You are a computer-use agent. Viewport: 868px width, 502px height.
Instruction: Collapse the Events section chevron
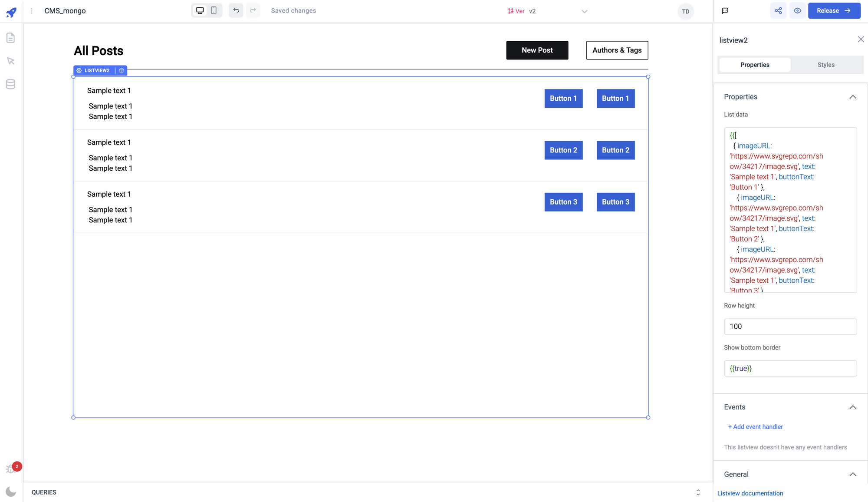pos(852,407)
